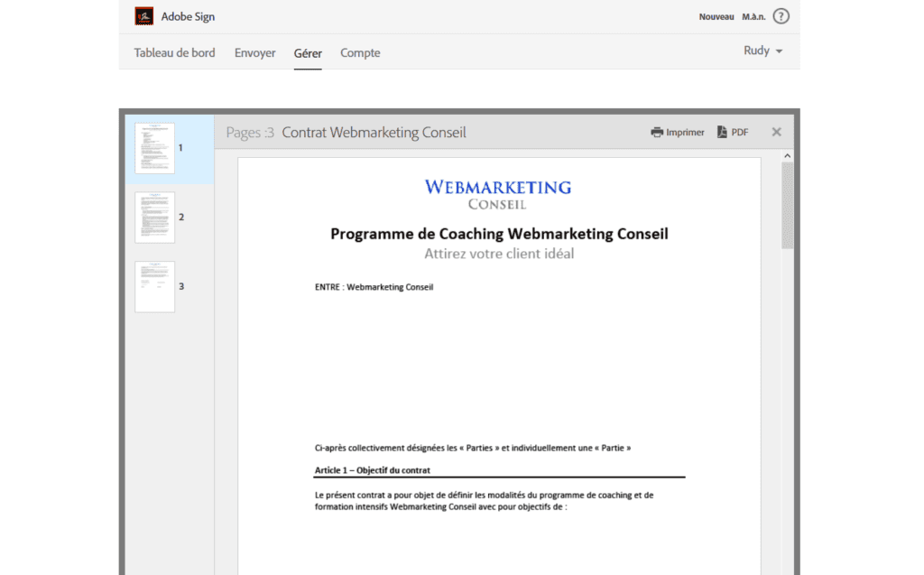Click the Rudy user name

pyautogui.click(x=756, y=51)
